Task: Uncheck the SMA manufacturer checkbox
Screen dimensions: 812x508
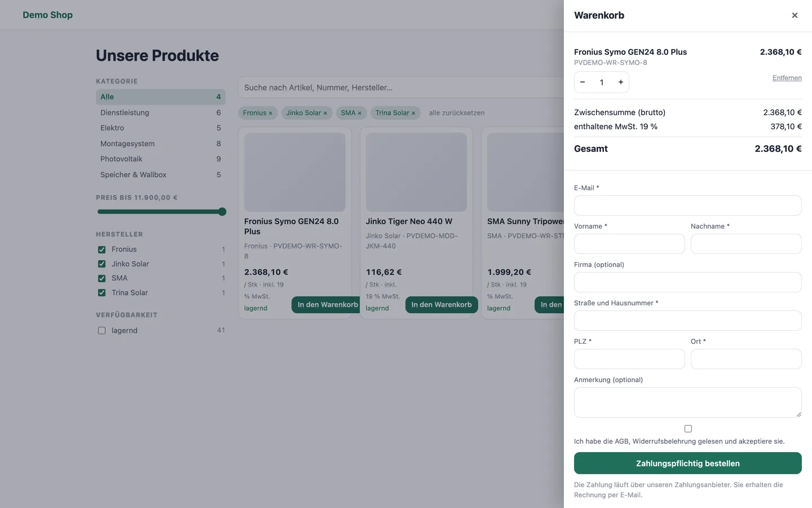Action: coord(101,278)
